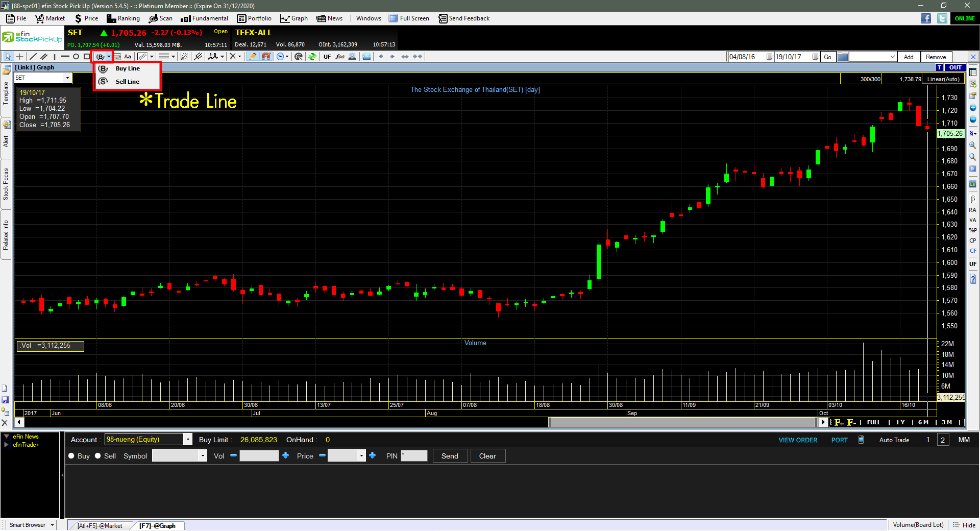Activate the magnet snap tool
Screen dimensions: 980x531
pyautogui.click(x=266, y=57)
